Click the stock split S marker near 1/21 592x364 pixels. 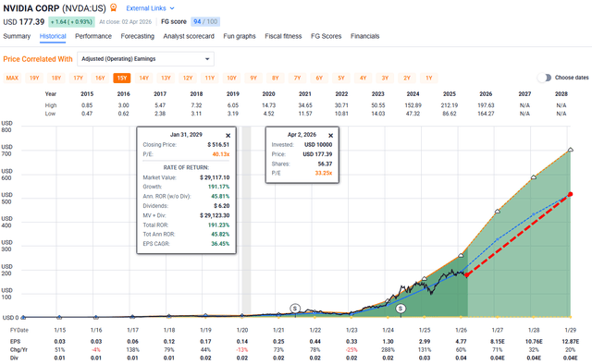pos(295,309)
